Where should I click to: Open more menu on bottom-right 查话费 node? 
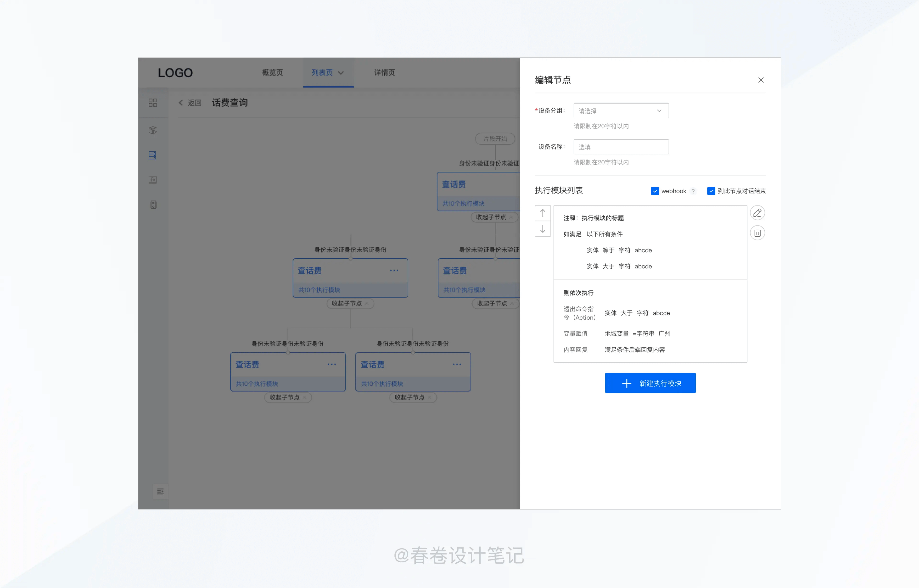click(x=457, y=364)
